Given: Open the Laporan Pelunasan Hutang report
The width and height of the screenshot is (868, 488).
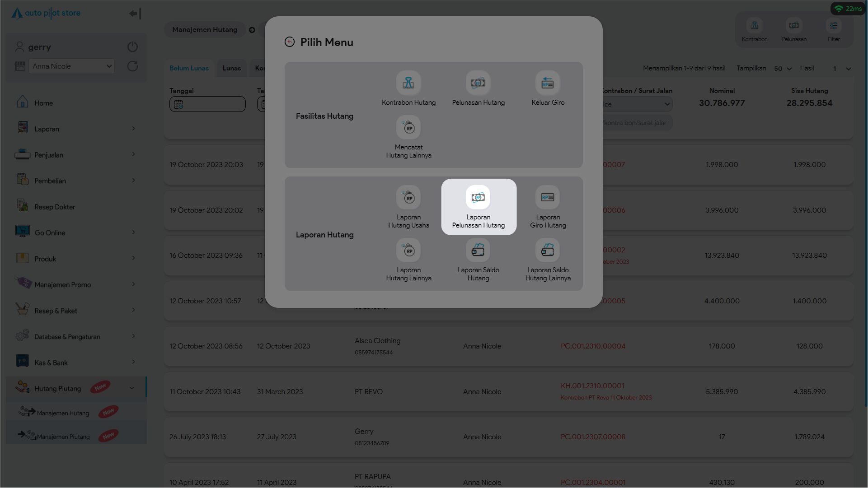Looking at the screenshot, I should pos(478,198).
